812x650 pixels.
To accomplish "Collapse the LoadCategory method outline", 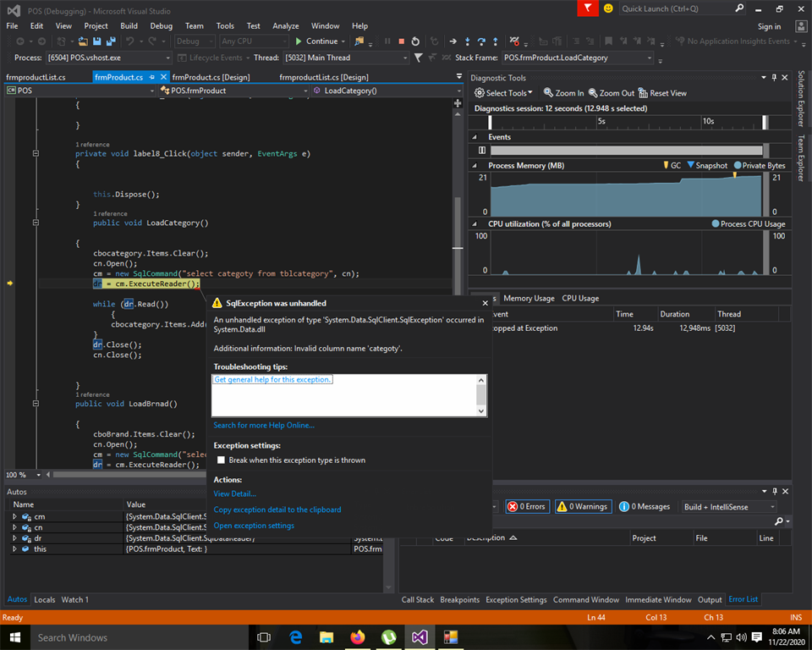I will click(36, 223).
